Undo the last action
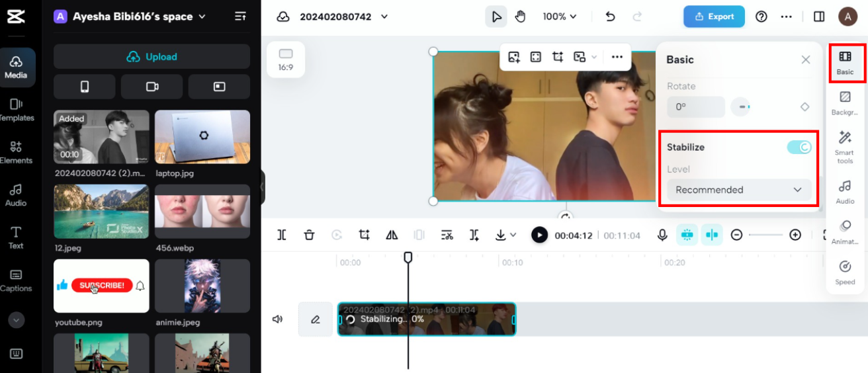 (610, 17)
